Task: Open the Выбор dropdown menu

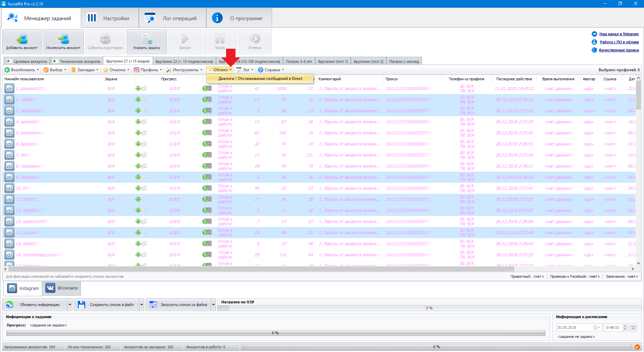Action: pyautogui.click(x=55, y=70)
